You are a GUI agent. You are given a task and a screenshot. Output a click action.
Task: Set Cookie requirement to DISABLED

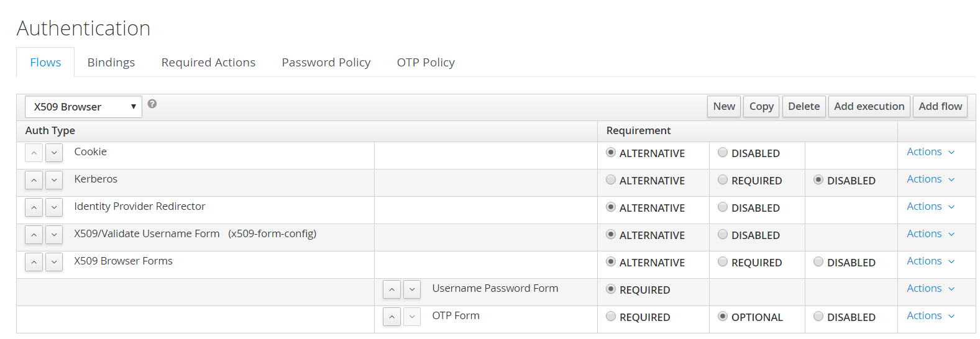pos(723,153)
